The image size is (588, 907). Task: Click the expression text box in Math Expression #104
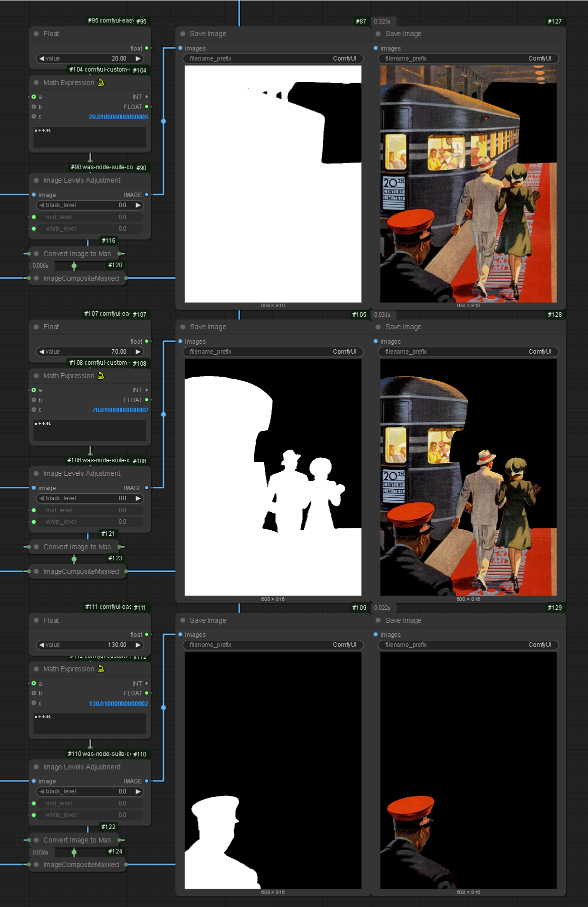coord(90,137)
